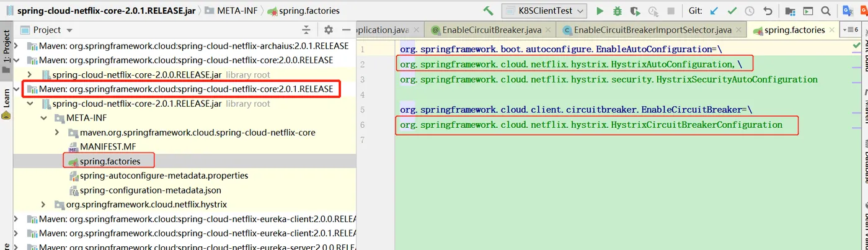Run K8SClientTest with the green play icon

click(600, 11)
